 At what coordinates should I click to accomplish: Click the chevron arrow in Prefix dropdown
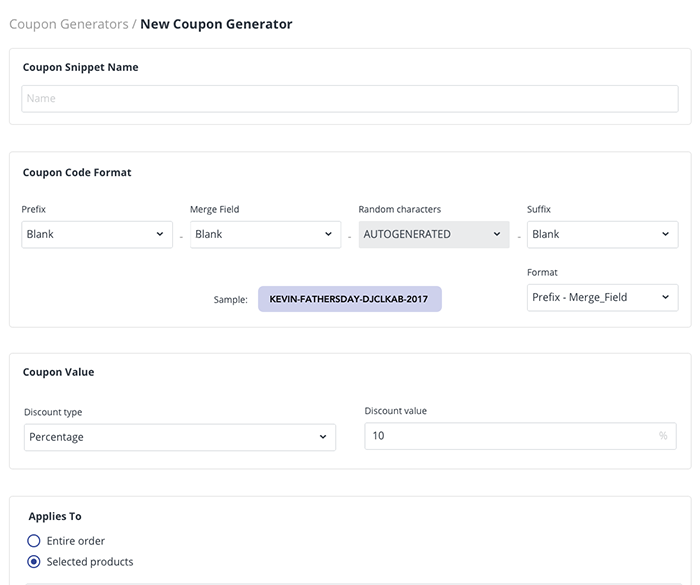click(x=160, y=235)
